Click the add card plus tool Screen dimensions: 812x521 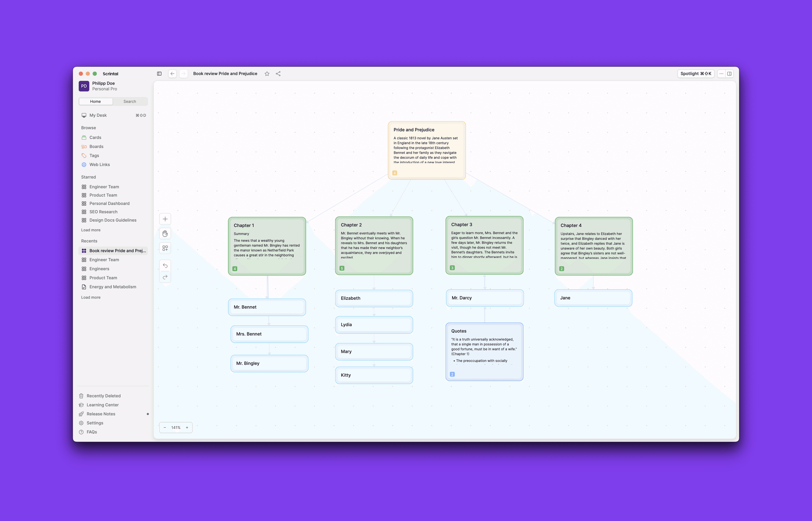[x=165, y=219]
